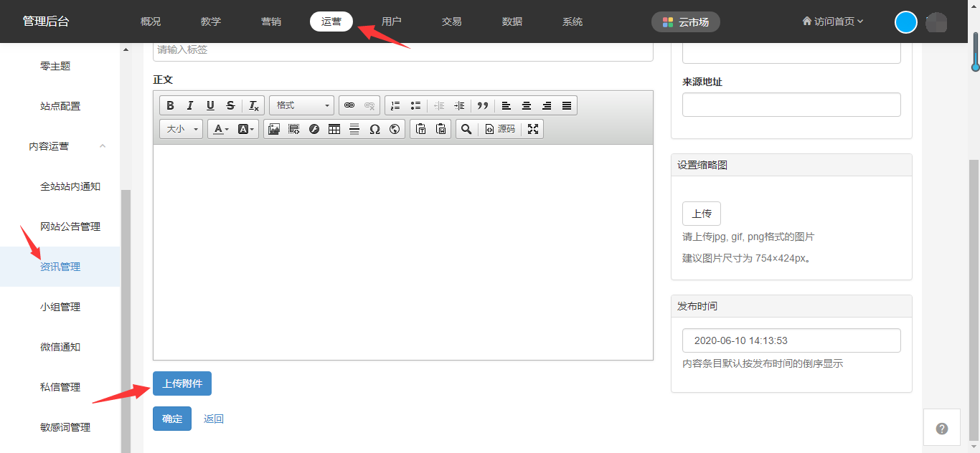
Task: Click the 返回 link
Action: pyautogui.click(x=214, y=419)
